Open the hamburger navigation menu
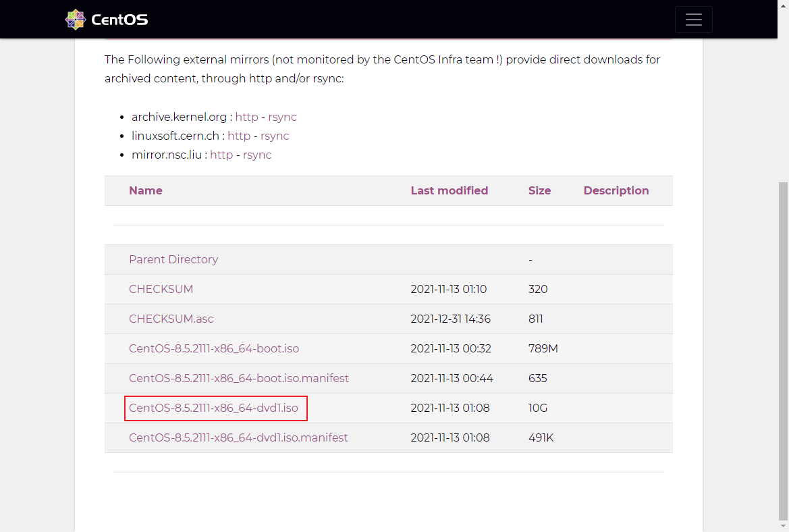Screen dimensions: 789x532 tap(693, 20)
